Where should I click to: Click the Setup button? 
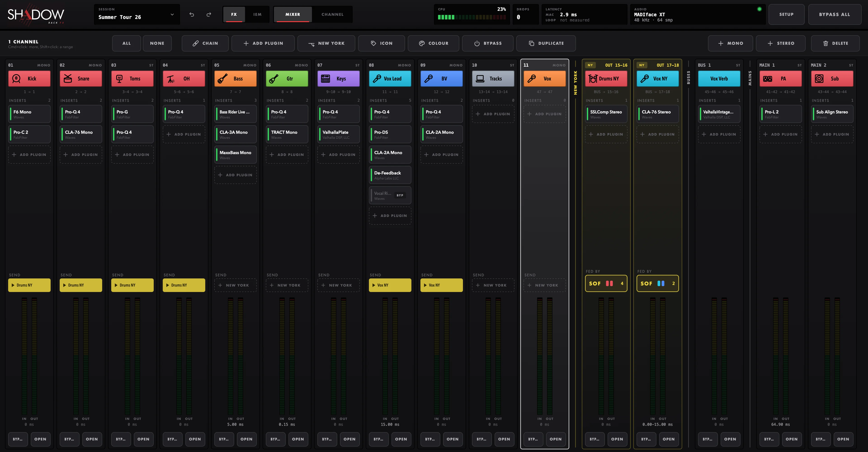click(786, 14)
